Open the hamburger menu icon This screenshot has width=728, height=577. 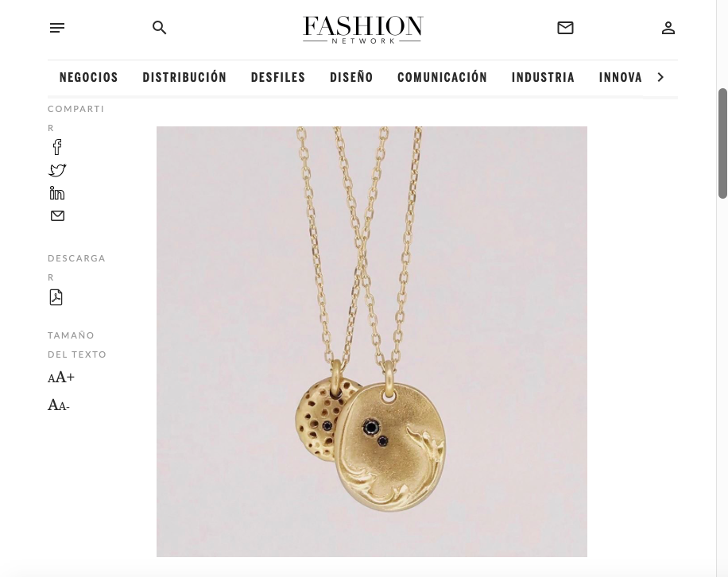tap(57, 28)
